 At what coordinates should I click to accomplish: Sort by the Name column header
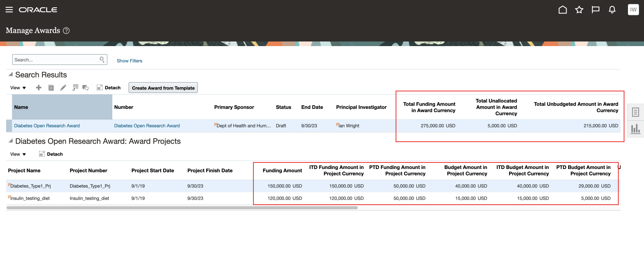point(62,107)
